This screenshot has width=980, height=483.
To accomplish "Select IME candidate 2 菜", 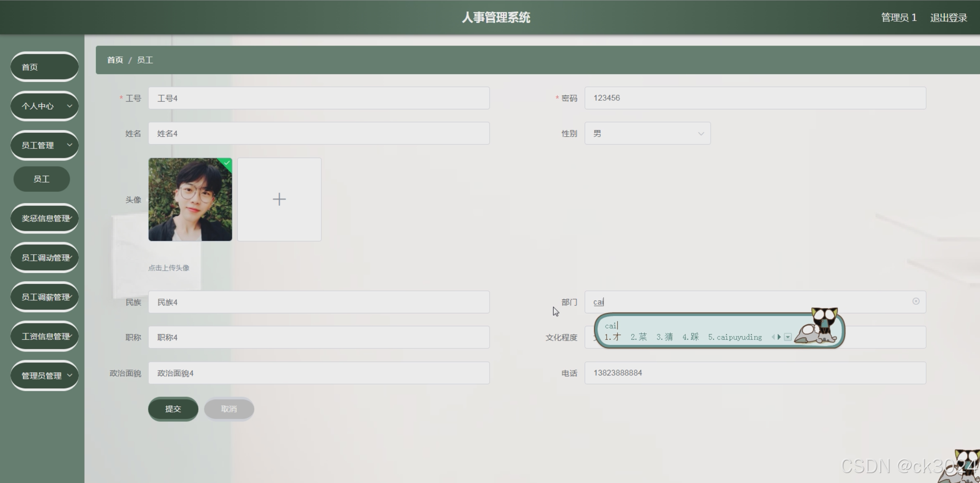I will 639,337.
